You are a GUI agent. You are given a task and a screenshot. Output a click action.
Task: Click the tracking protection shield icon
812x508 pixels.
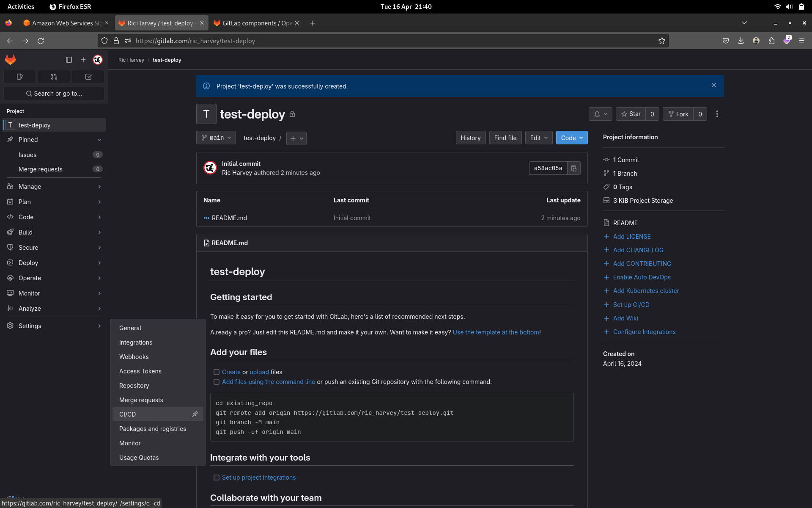[x=104, y=41]
